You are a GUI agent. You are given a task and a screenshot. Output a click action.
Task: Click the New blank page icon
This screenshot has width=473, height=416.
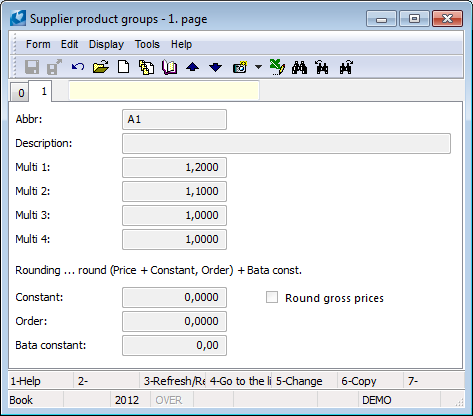point(124,67)
